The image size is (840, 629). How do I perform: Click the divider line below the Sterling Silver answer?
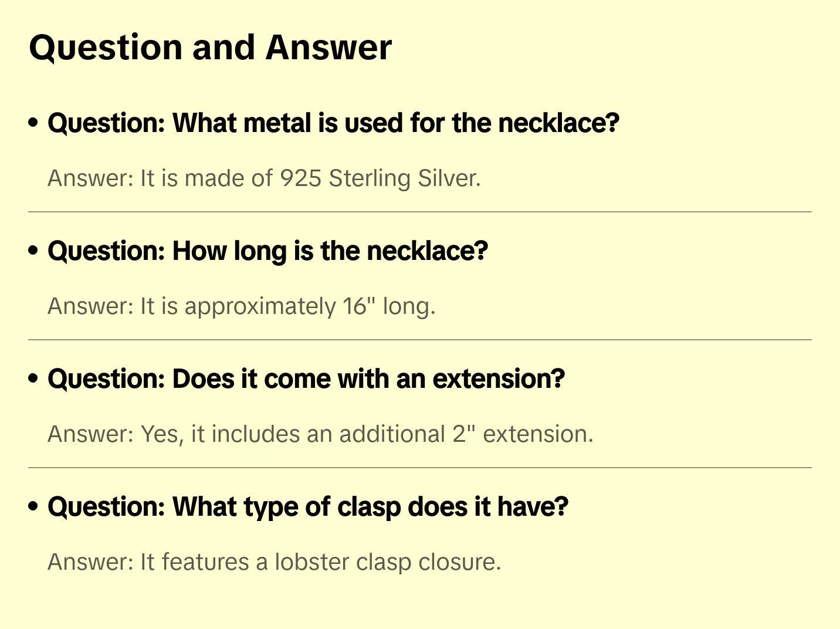point(420,212)
